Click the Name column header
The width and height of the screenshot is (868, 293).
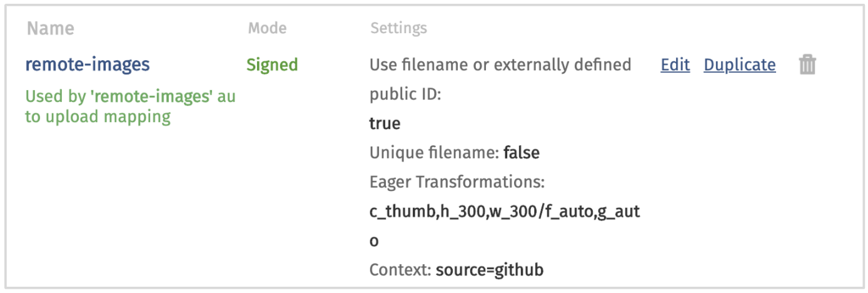[x=50, y=28]
